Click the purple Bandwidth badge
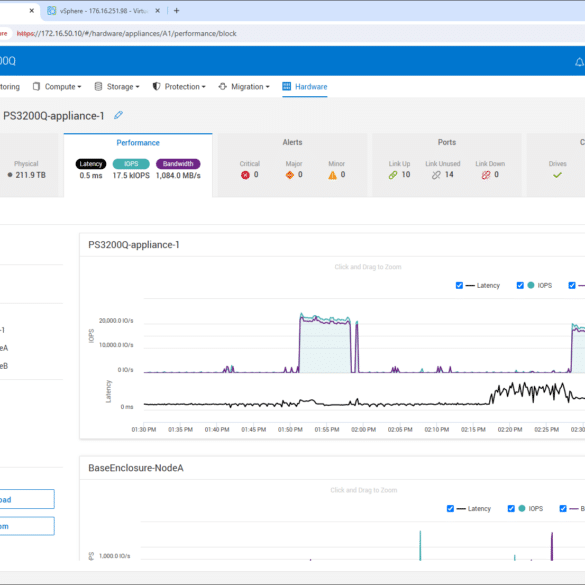 click(178, 164)
